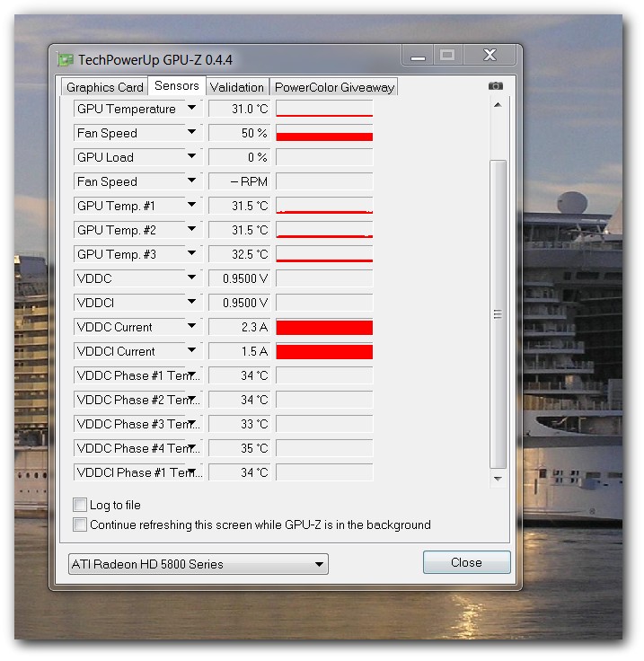
Task: Open the ATI Radeon HD 5800 Series selector
Action: [x=198, y=564]
